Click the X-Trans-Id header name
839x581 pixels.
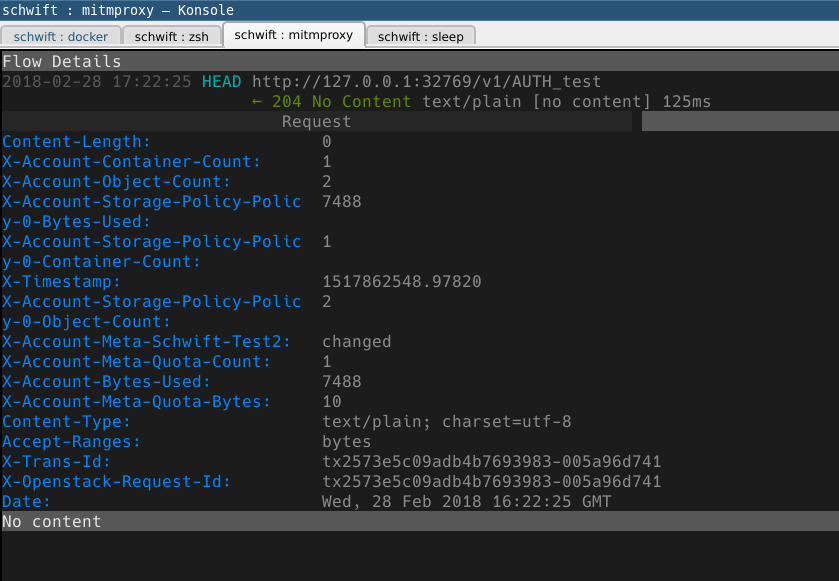(x=56, y=461)
